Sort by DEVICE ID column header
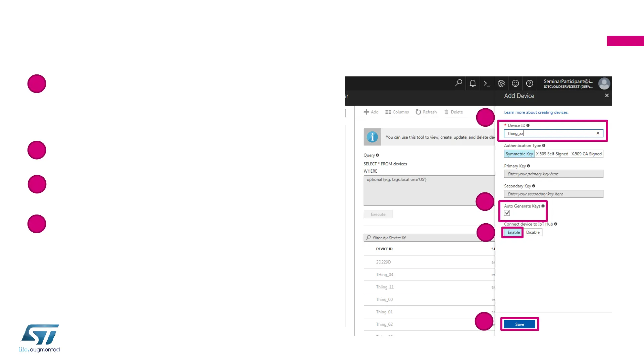644x362 pixels. click(x=384, y=249)
